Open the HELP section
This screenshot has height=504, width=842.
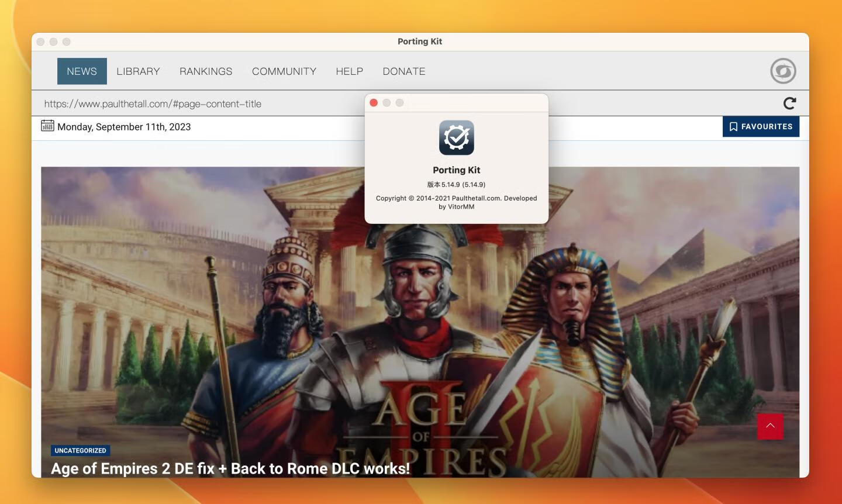pos(349,71)
